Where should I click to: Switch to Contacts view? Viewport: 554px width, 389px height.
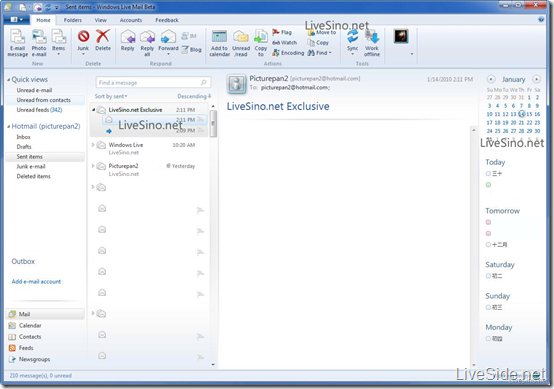(25, 337)
